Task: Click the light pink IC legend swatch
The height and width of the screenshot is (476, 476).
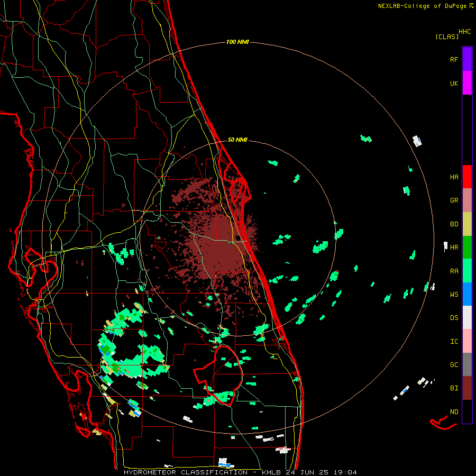Action: (x=467, y=341)
